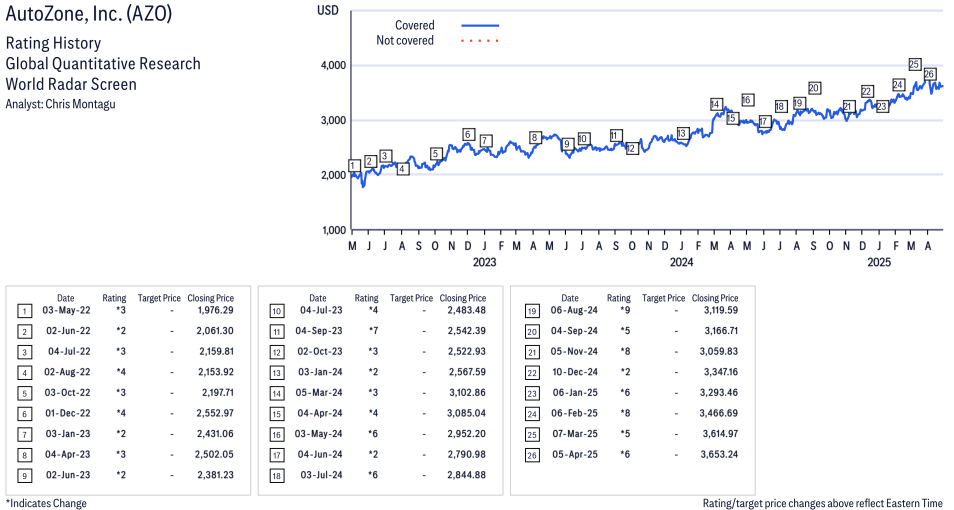Click the date 06-Feb-25 cell
The height and width of the screenshot is (510, 954).
(x=574, y=413)
